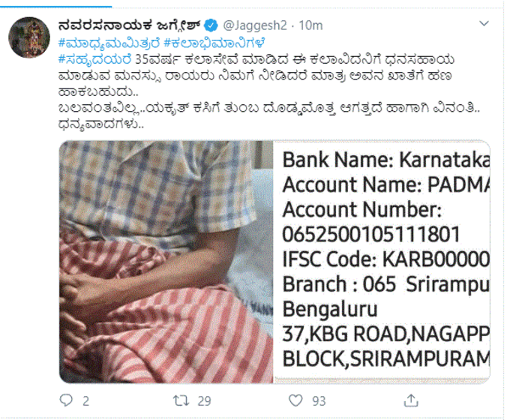Click the reply speech bubble icon
This screenshot has height=420, width=510.
click(66, 400)
